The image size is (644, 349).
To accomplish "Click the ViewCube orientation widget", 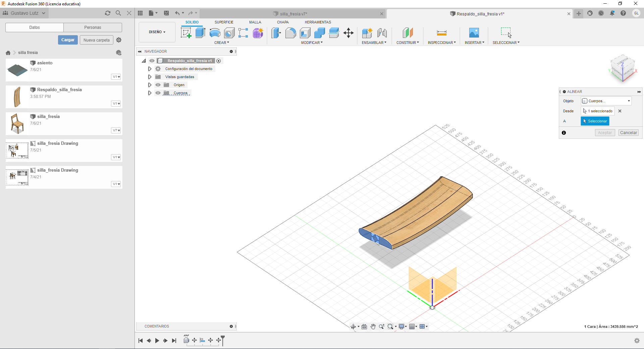I will click(x=623, y=69).
